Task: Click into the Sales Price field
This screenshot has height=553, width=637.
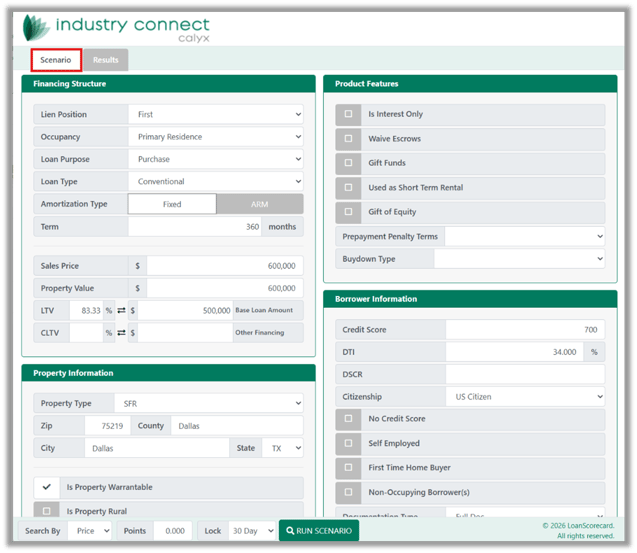Action: [224, 266]
